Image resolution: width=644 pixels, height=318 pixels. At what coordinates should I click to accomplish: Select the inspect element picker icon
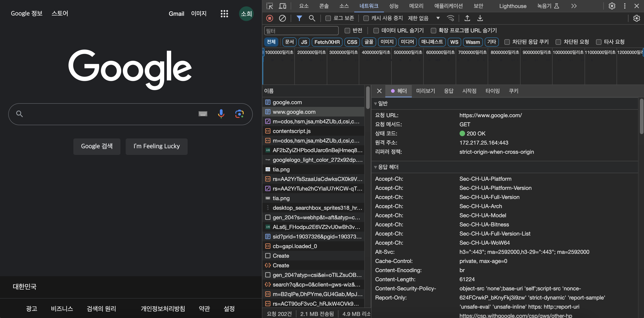coord(269,6)
